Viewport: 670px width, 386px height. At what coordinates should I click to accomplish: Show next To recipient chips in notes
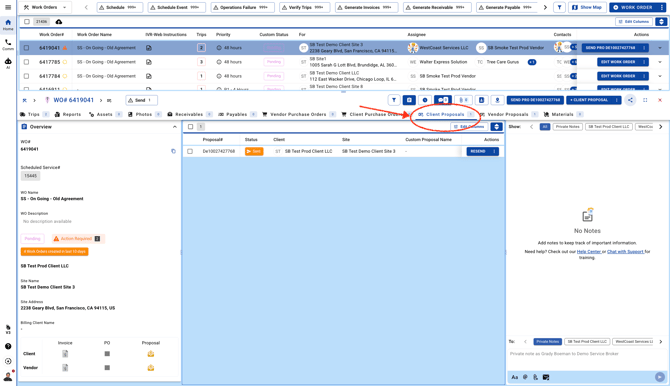(x=661, y=342)
